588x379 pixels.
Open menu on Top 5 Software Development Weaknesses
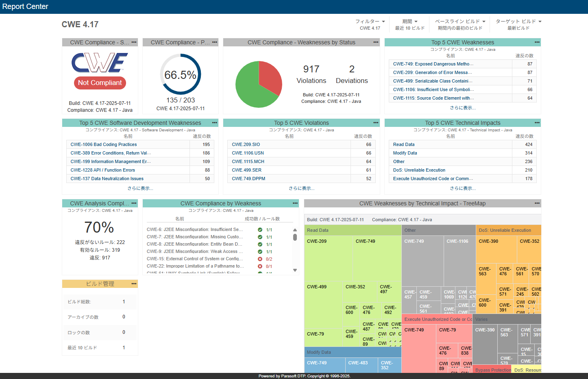214,123
